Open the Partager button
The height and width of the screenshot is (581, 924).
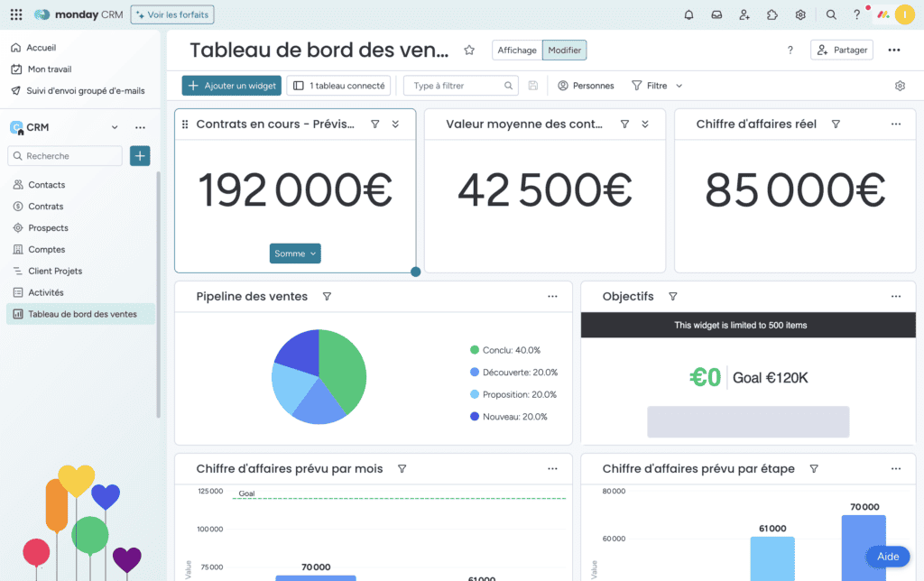pos(841,50)
